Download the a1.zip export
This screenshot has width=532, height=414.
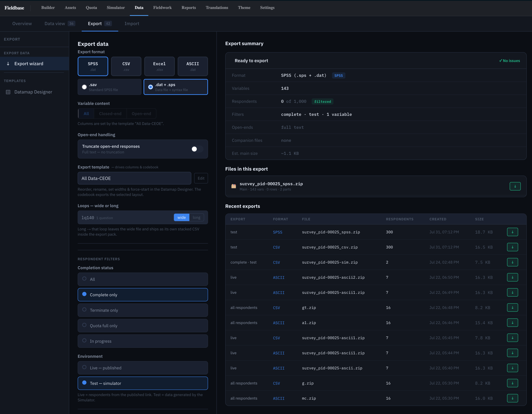tap(512, 323)
